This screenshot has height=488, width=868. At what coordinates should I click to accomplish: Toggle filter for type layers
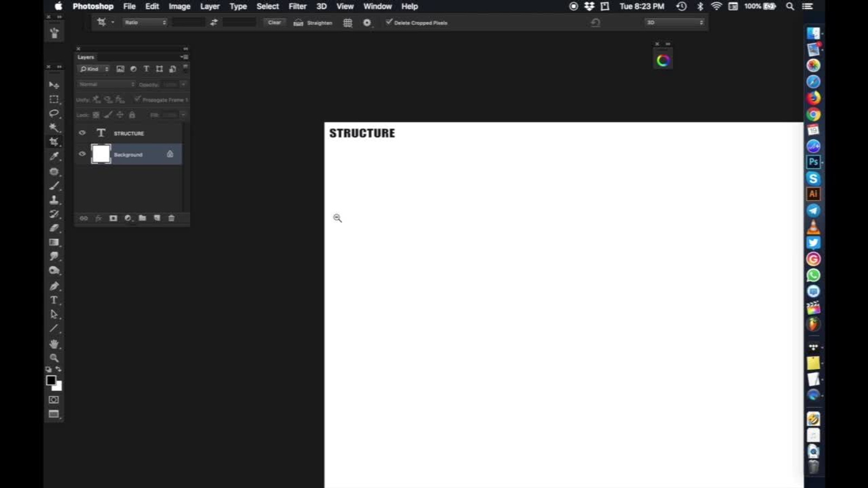pos(146,69)
